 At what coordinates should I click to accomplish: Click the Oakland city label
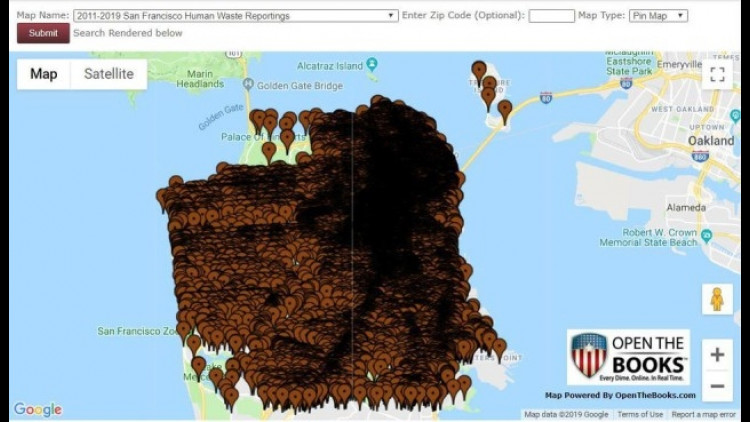[x=711, y=141]
